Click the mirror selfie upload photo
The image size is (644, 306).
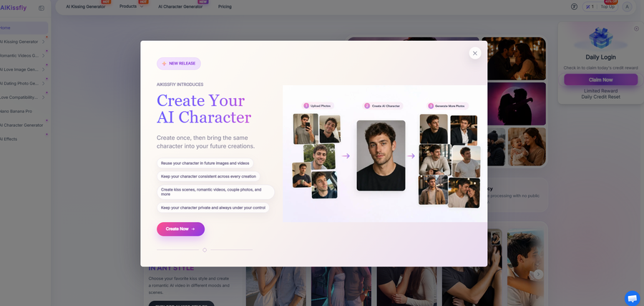[306, 129]
